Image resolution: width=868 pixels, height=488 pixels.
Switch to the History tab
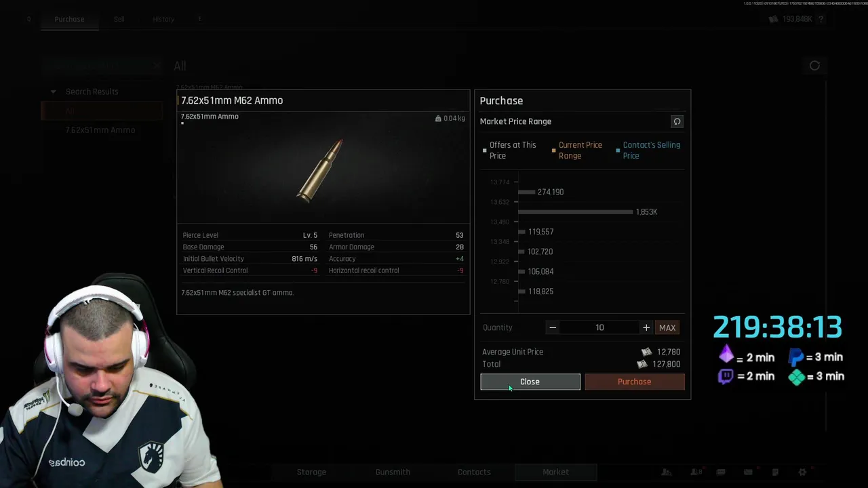tap(163, 19)
